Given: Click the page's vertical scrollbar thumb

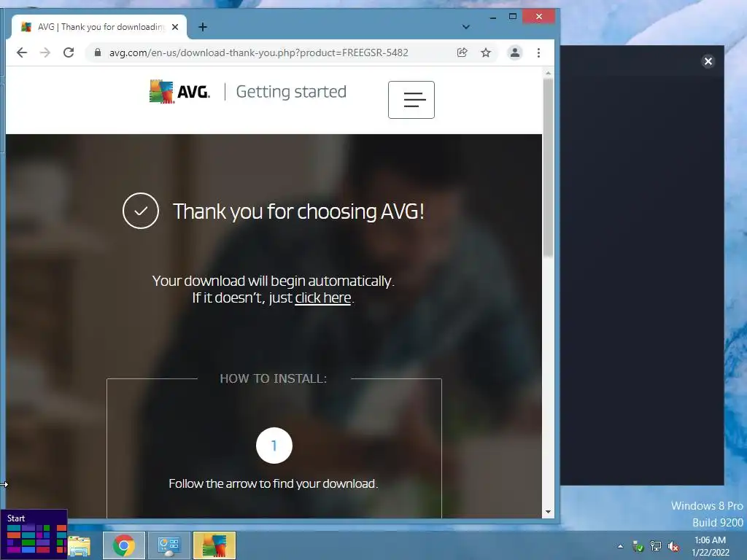Looking at the screenshot, I should (548, 167).
